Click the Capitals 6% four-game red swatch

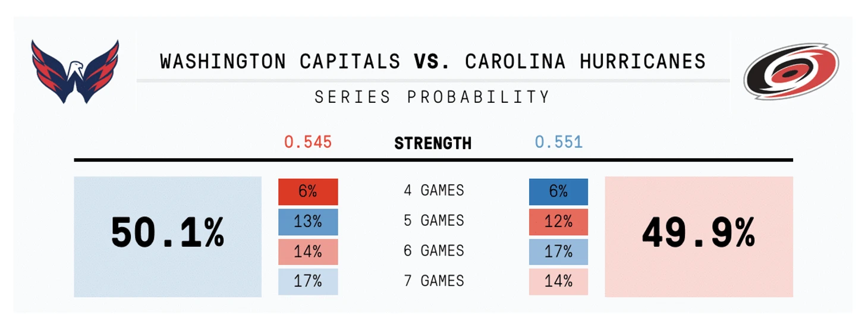[308, 191]
